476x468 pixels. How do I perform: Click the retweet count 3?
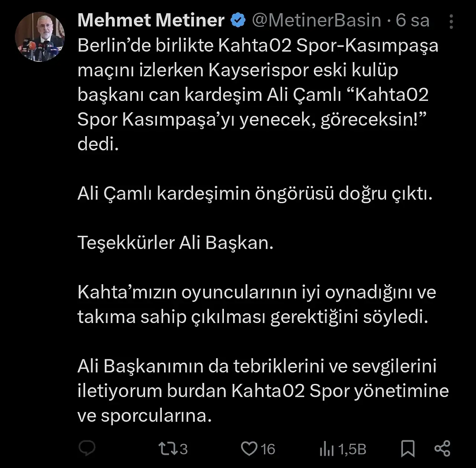(184, 449)
